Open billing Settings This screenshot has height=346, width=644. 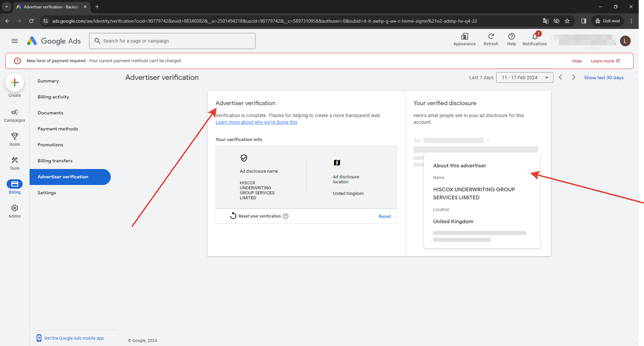click(x=47, y=193)
